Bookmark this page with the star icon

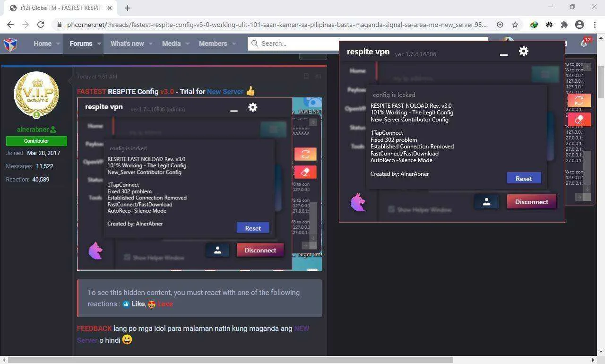click(x=515, y=25)
